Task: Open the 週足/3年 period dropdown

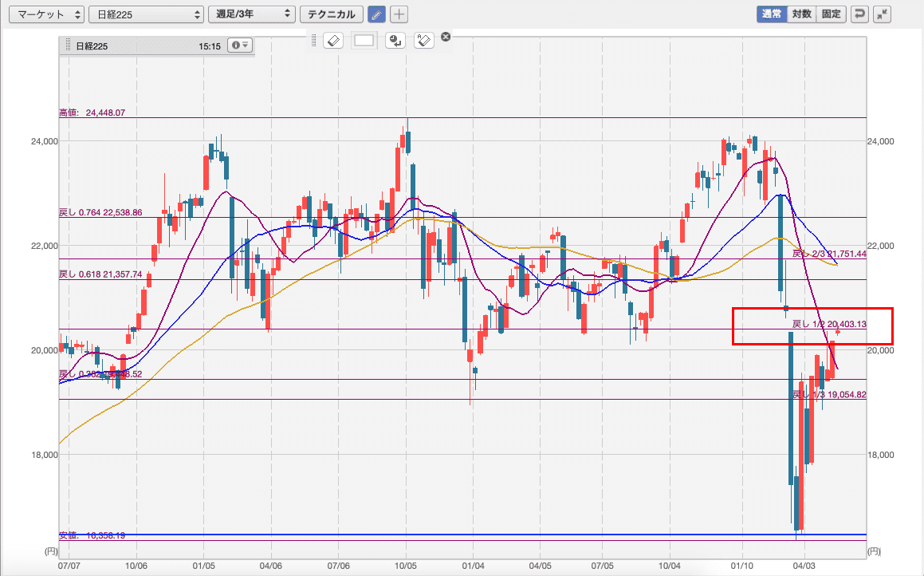Action: [x=252, y=14]
